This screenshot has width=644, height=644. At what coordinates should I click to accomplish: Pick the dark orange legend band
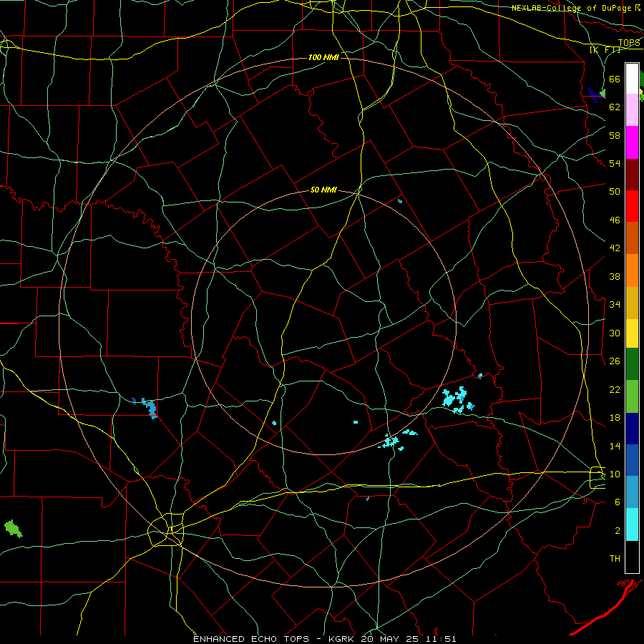click(632, 238)
